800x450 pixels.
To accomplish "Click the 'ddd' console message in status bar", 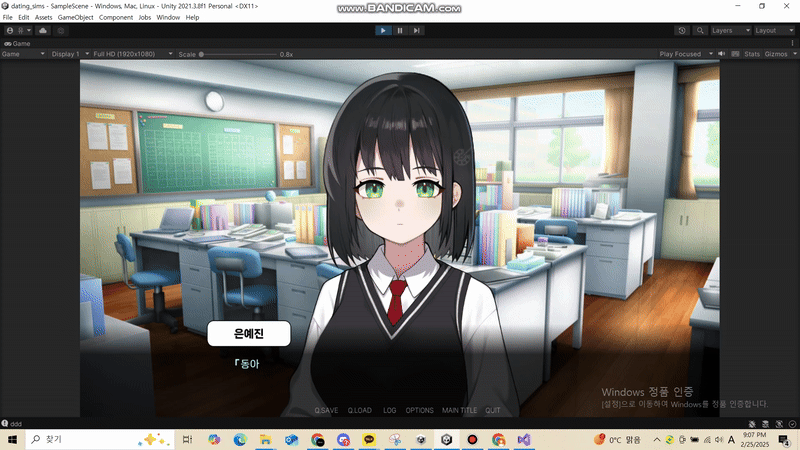I will (x=15, y=424).
